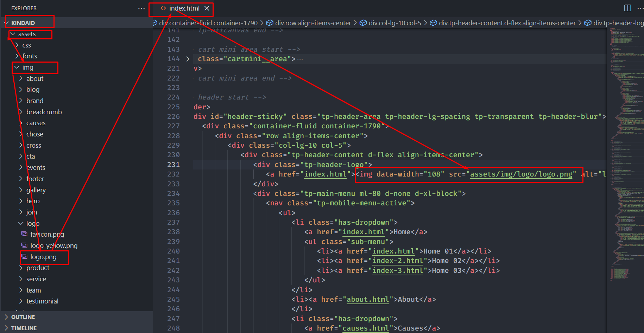Screen dimensions: 644x333
Task: Click the Split Editor Right icon
Action: (x=627, y=8)
